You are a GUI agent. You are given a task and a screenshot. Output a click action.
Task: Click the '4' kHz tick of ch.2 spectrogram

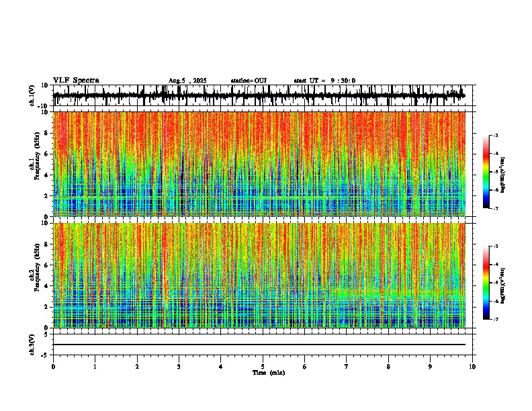click(x=47, y=286)
